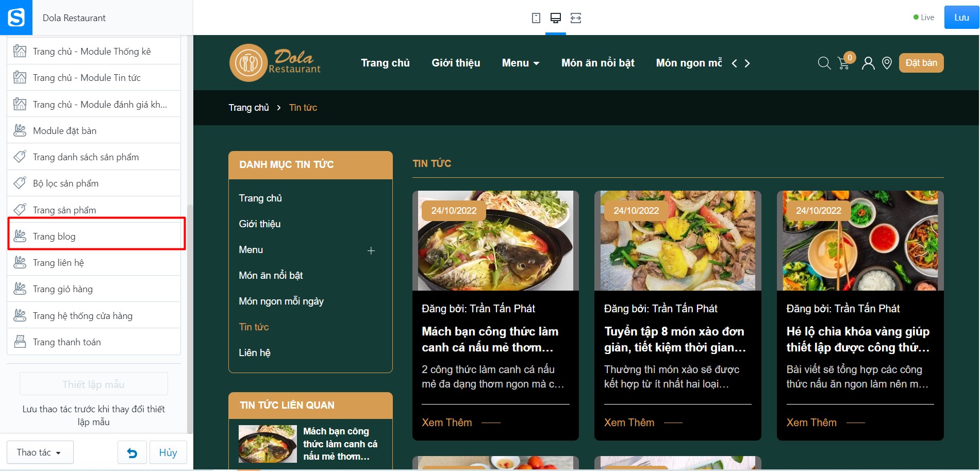Screen dimensions: 980x471
Task: Click the Dola Restaurant logo
Action: pyautogui.click(x=275, y=63)
